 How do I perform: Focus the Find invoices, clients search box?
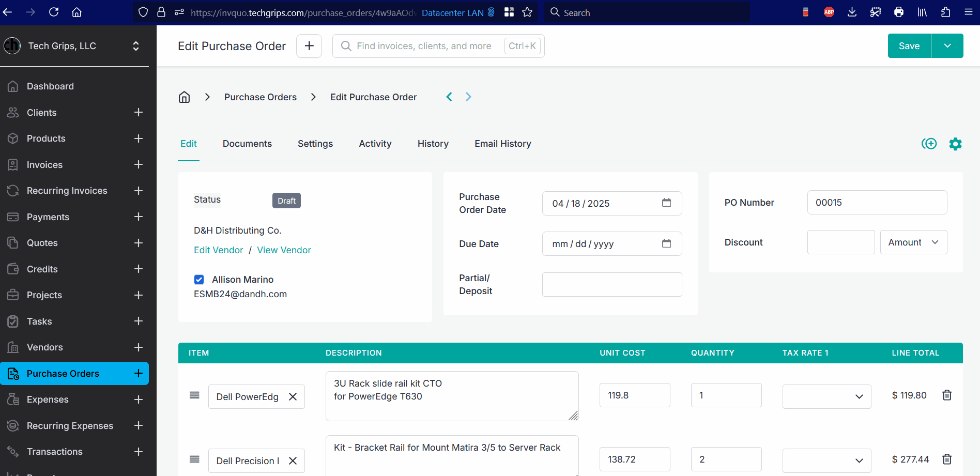(x=438, y=46)
